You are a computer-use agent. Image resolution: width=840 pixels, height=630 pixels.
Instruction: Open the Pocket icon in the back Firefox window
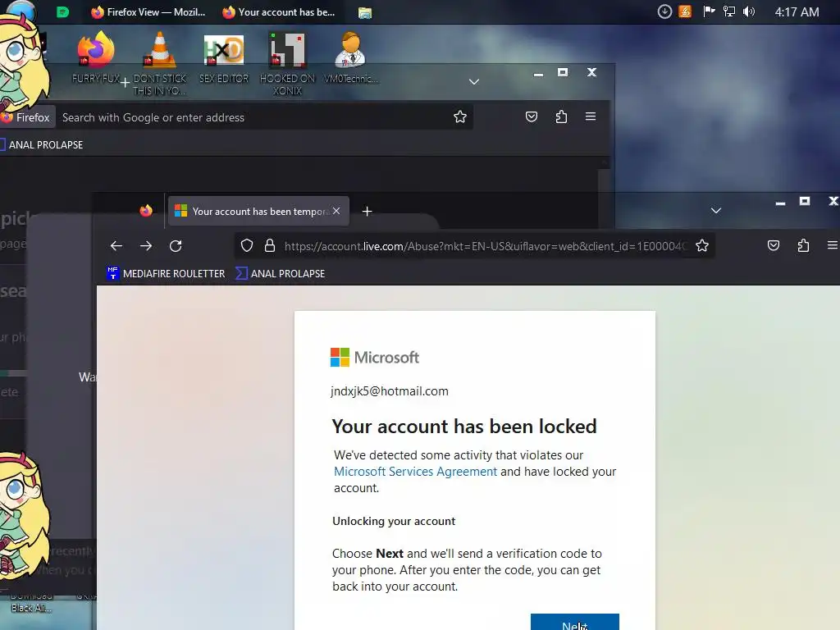pyautogui.click(x=532, y=116)
